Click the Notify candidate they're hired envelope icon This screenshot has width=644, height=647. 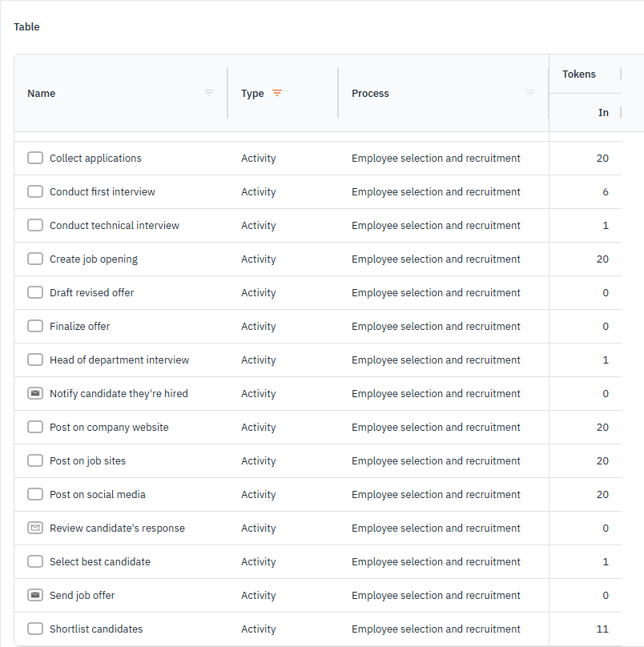(35, 393)
